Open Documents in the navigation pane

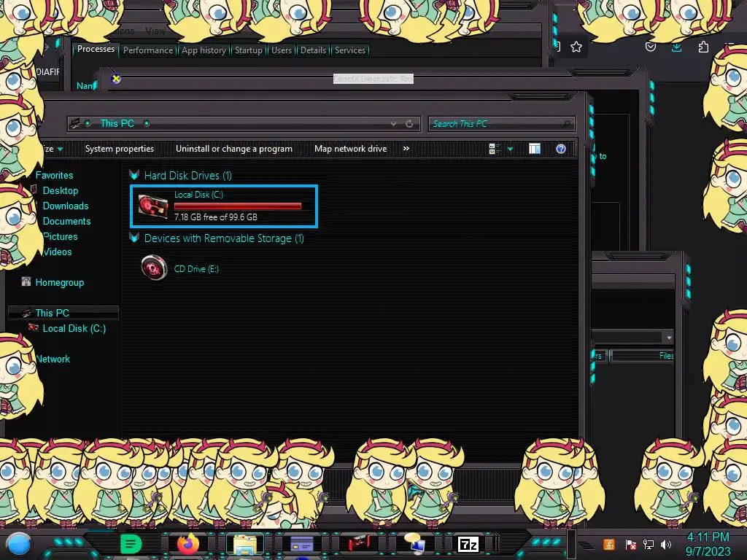[66, 221]
